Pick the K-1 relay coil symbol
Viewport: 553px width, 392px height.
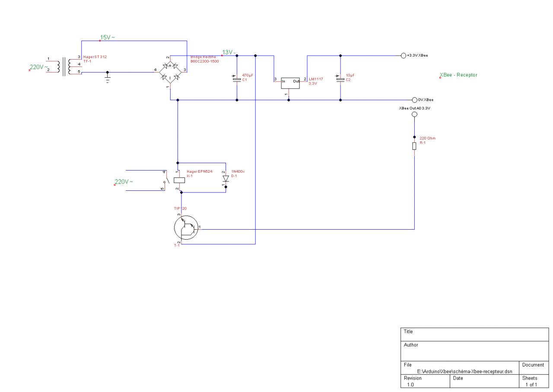[x=179, y=180]
